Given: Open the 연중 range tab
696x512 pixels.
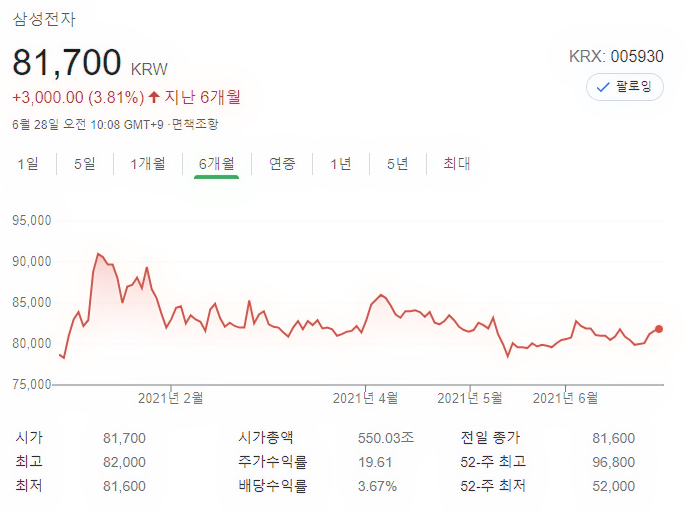Looking at the screenshot, I should (x=282, y=164).
